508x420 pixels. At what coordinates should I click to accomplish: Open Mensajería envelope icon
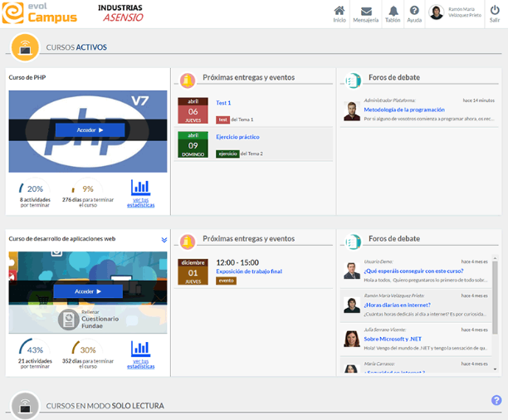coord(365,12)
